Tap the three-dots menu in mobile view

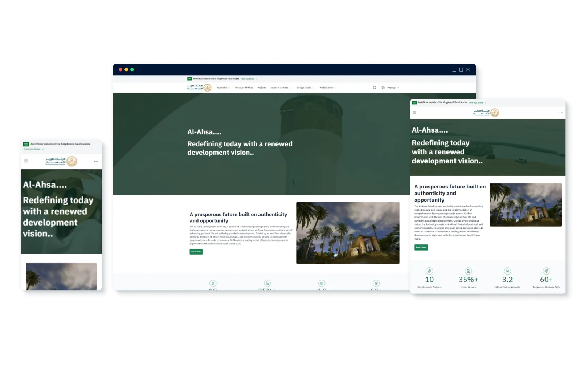[x=96, y=161]
